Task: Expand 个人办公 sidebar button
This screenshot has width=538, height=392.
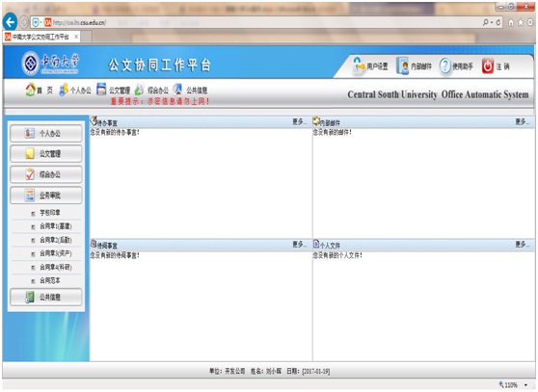Action: (46, 133)
